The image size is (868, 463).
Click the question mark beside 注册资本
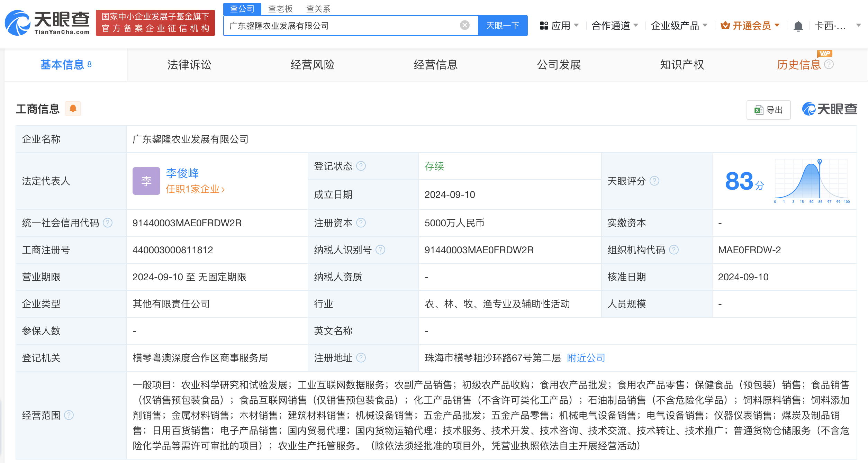click(x=361, y=223)
